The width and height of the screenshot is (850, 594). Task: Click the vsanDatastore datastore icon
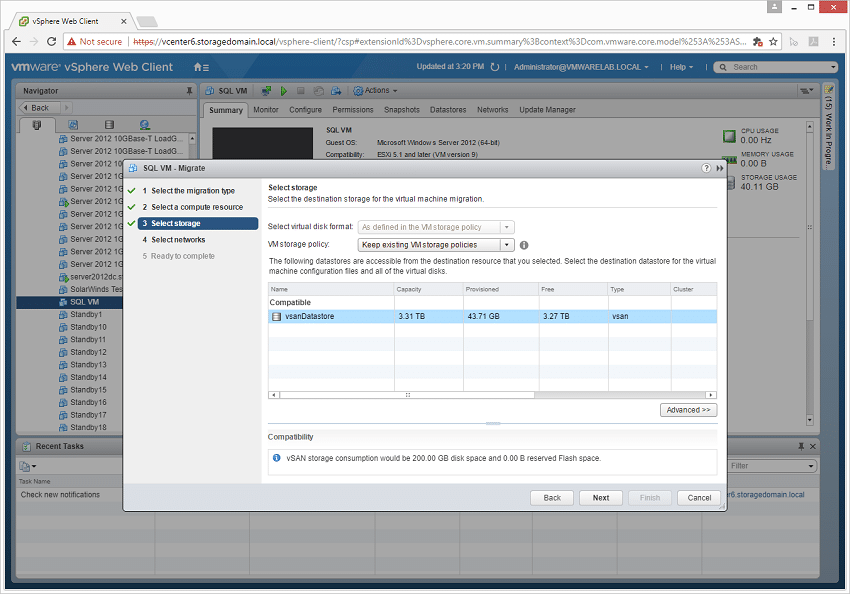(x=276, y=317)
